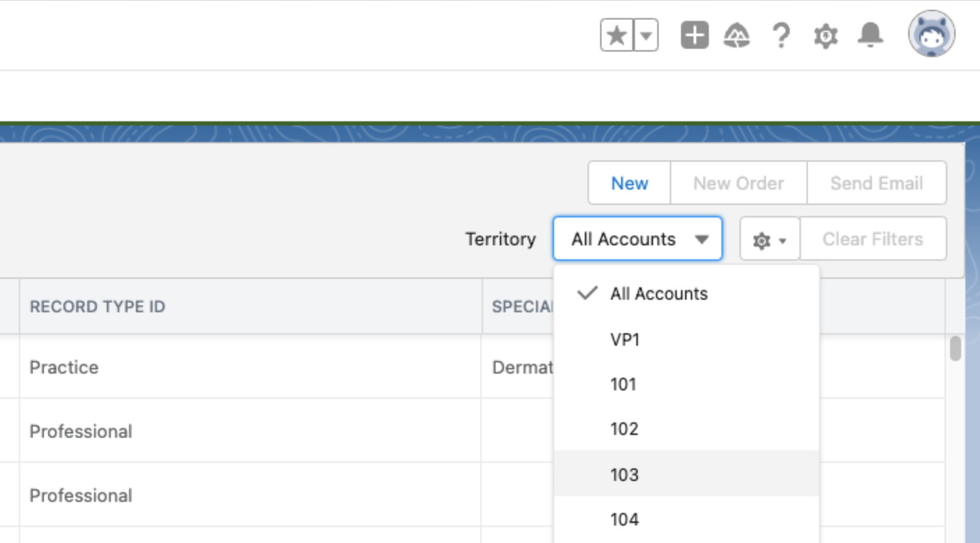Open the Help question mark icon
The height and width of the screenshot is (543, 980).
coord(781,35)
